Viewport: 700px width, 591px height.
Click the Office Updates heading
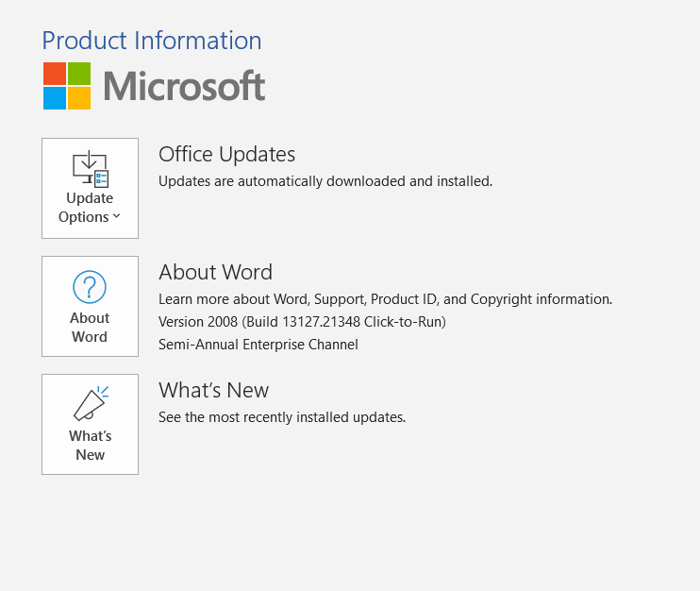tap(226, 154)
